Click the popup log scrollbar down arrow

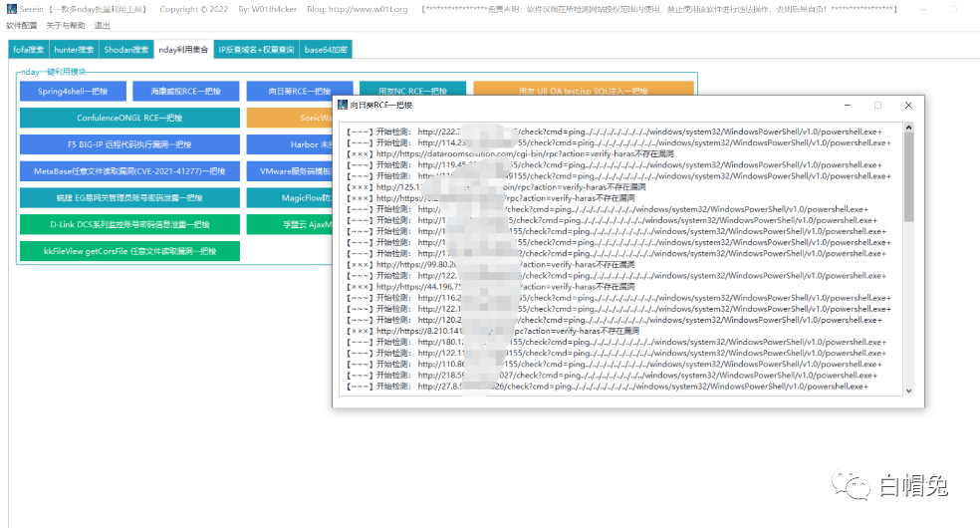point(908,391)
